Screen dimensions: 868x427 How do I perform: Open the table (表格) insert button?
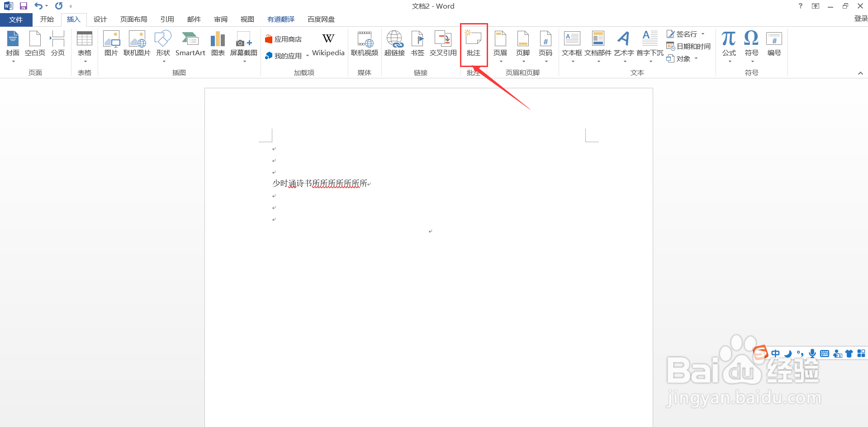85,46
